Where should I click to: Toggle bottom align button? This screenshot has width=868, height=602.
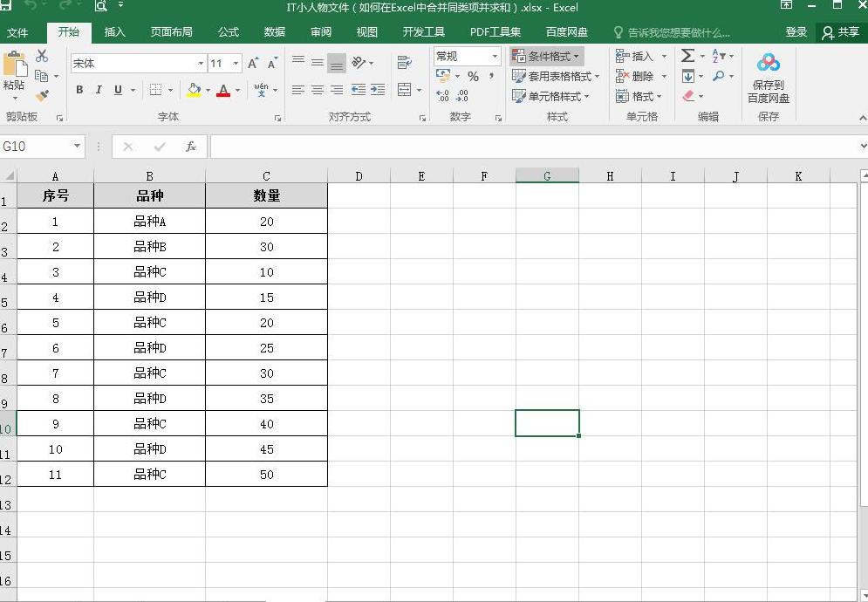pyautogui.click(x=337, y=63)
